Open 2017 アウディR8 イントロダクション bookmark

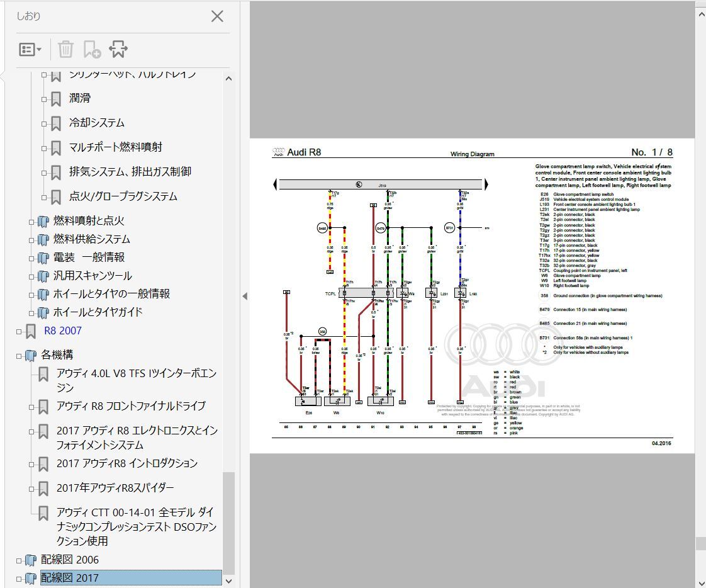(x=127, y=463)
